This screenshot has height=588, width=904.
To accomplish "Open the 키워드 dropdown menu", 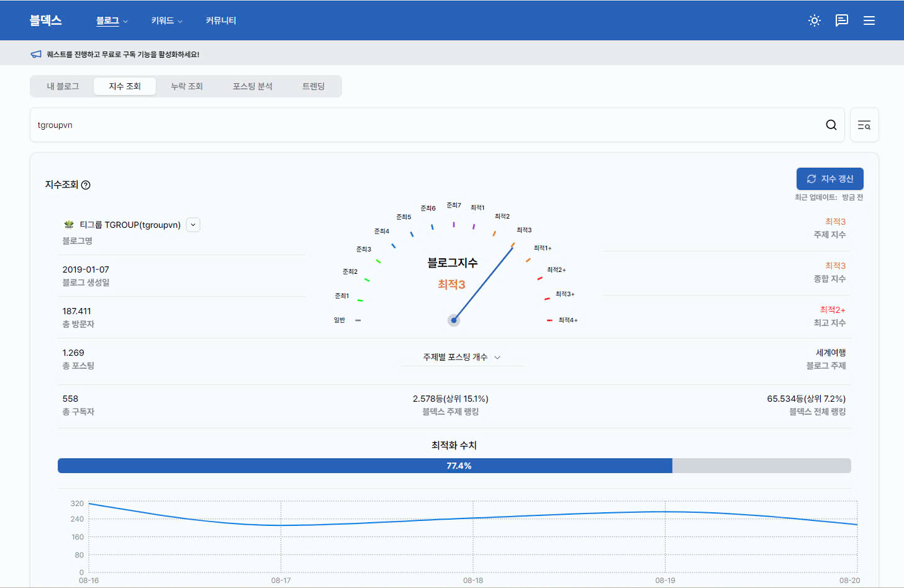I will (165, 20).
